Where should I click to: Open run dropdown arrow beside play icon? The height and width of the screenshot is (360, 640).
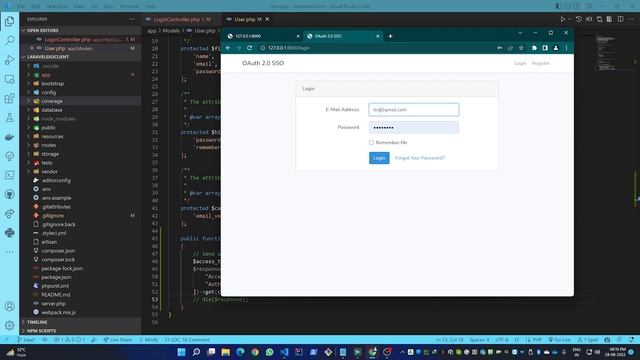tap(569, 19)
